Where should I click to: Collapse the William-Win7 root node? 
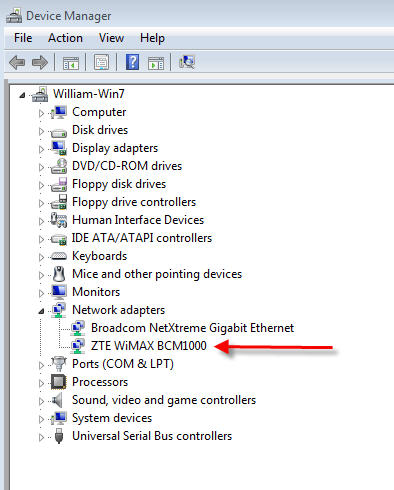click(x=22, y=95)
